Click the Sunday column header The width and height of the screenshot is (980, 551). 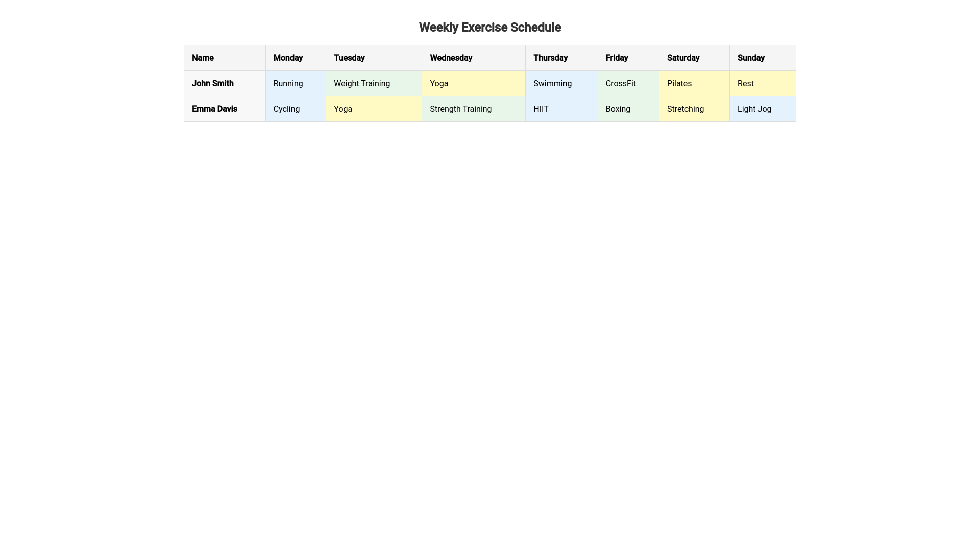click(763, 58)
